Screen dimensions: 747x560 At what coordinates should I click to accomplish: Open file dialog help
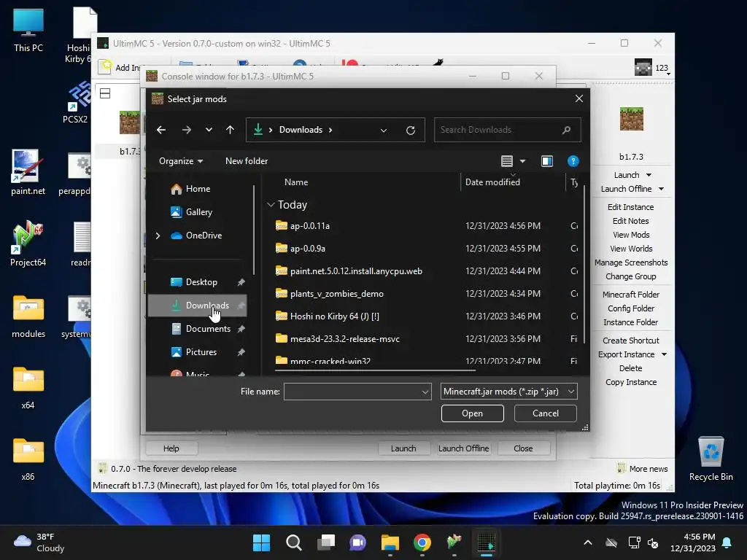click(x=573, y=161)
